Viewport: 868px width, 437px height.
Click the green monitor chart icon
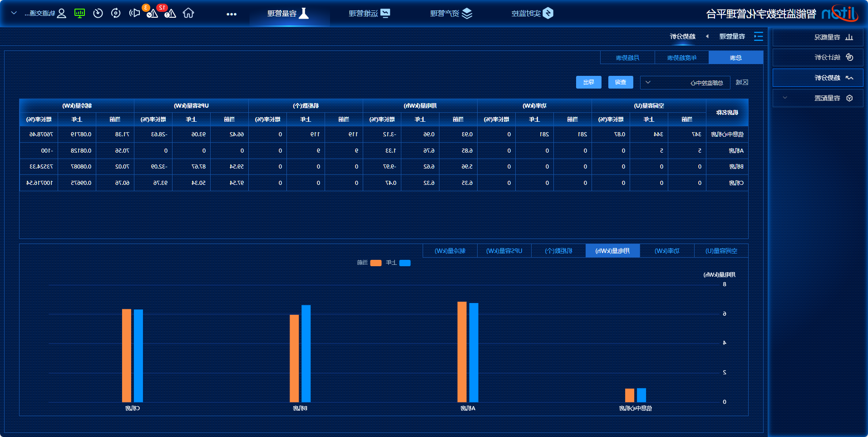click(x=80, y=13)
